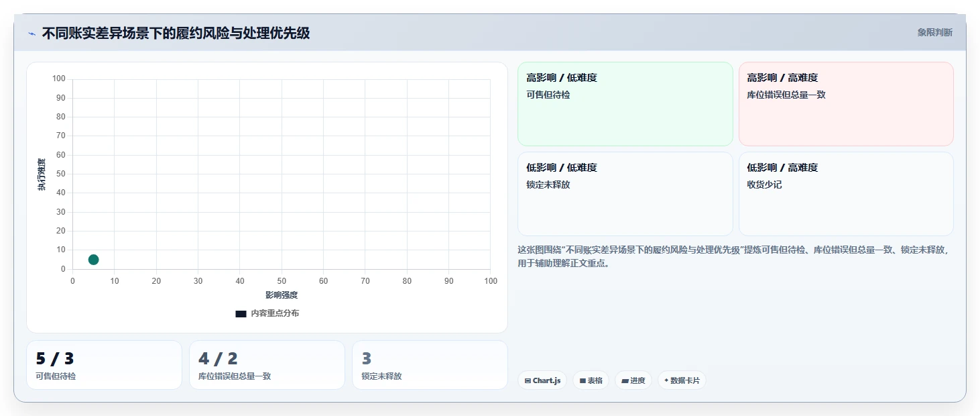Click the x-axis tick value 50

point(282,281)
